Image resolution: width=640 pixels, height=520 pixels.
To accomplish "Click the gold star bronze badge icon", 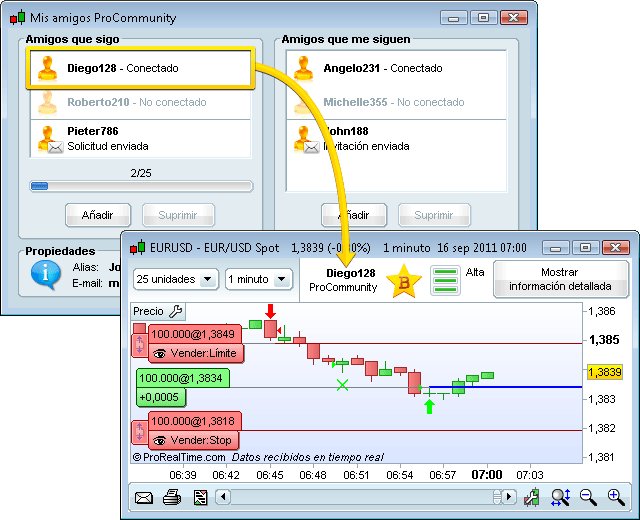I will pos(404,280).
